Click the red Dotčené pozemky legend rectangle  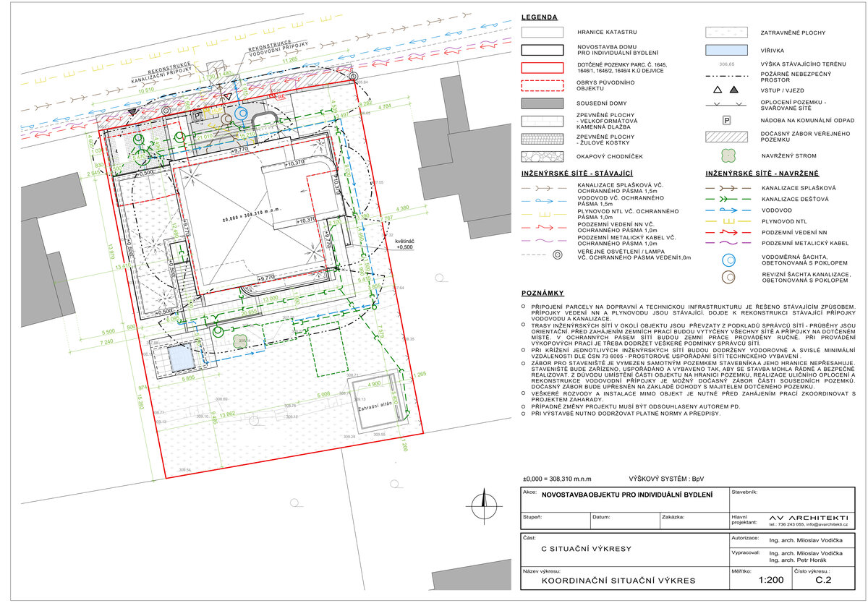542,69
